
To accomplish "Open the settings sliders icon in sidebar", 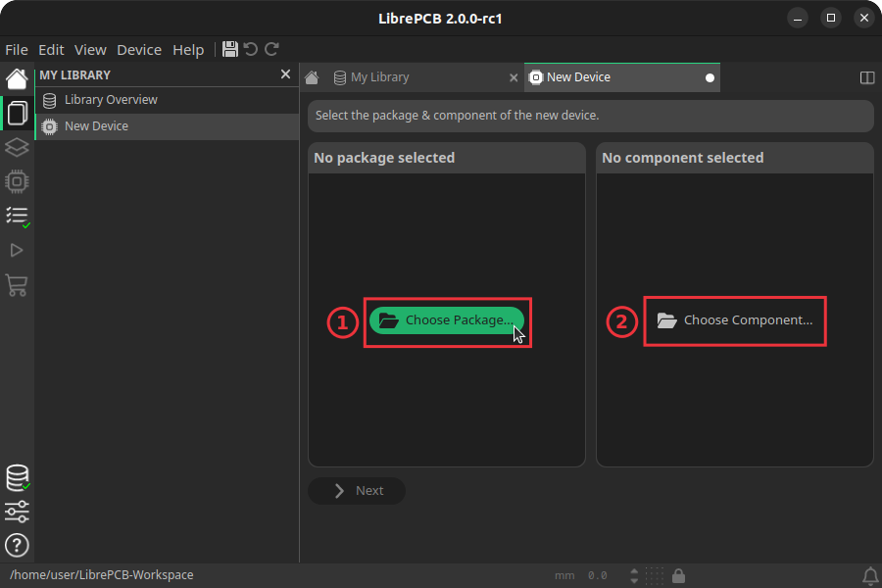I will 16,512.
